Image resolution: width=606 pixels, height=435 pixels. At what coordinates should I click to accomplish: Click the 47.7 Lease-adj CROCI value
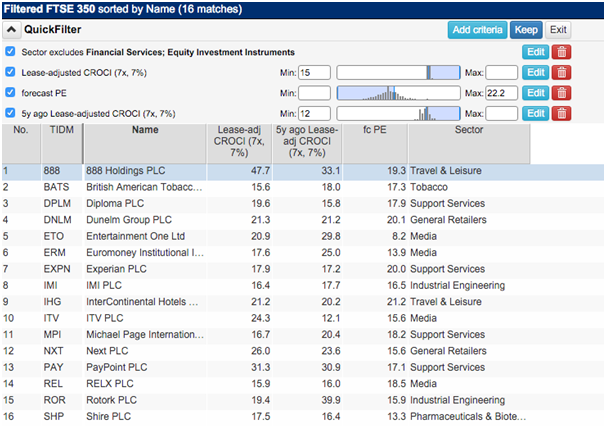tap(260, 171)
